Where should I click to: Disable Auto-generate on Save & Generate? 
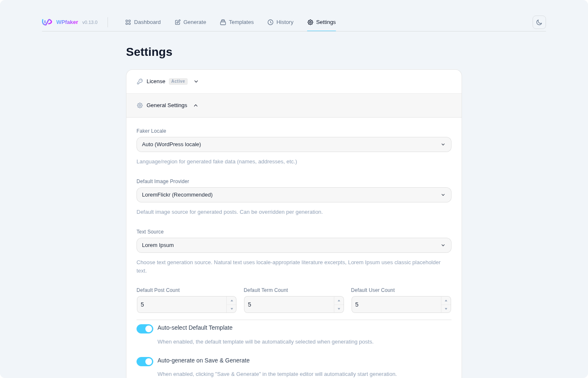(x=145, y=362)
